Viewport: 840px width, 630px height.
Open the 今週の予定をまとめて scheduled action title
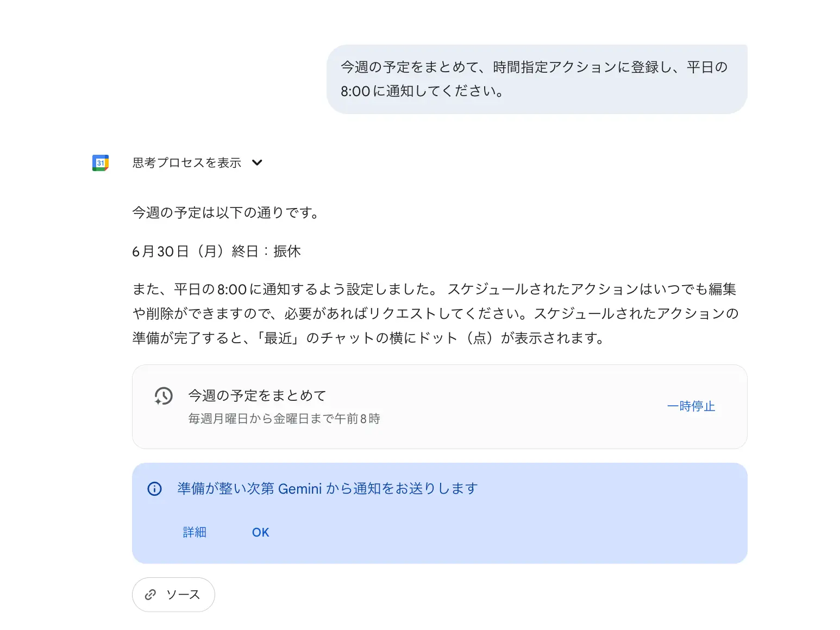click(257, 395)
